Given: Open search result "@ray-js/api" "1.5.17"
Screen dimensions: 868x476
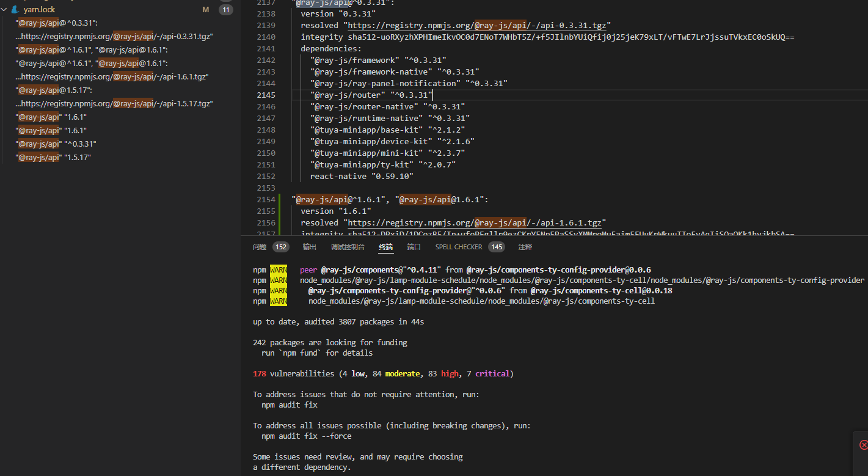Looking at the screenshot, I should 53,158.
